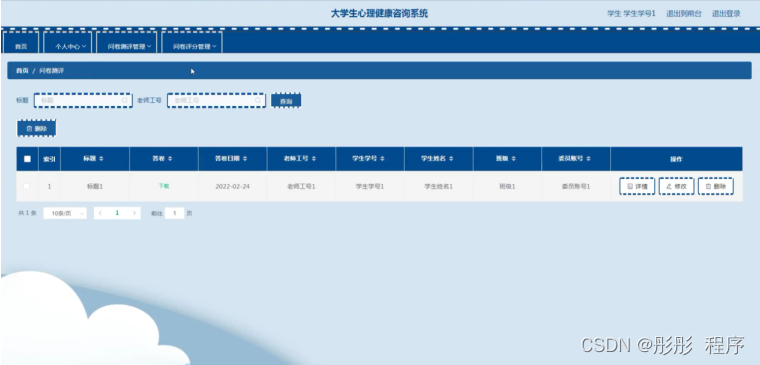Screen dimensions: 760x365
Task: Sort the table by 学生学号 column arrows
Action: tap(382, 159)
